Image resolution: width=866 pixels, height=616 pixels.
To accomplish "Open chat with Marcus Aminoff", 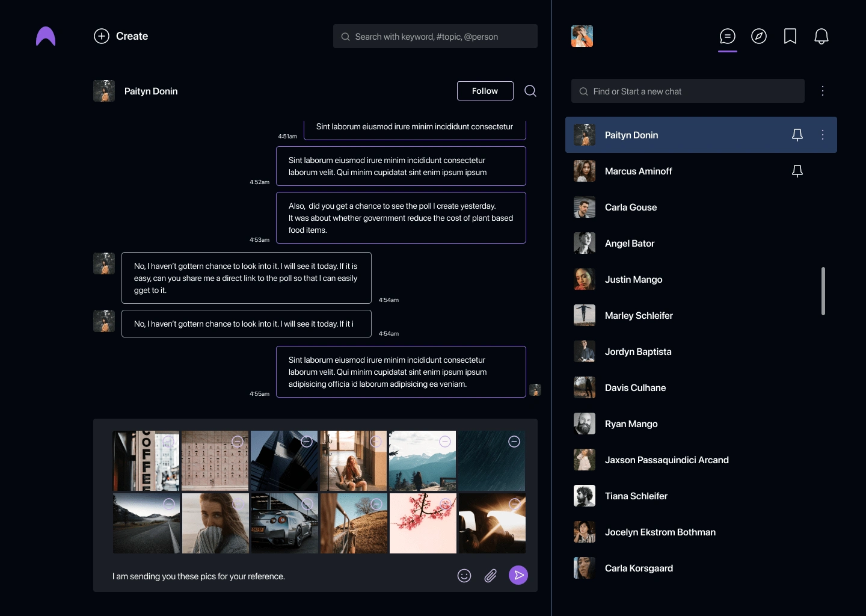I will pos(701,171).
